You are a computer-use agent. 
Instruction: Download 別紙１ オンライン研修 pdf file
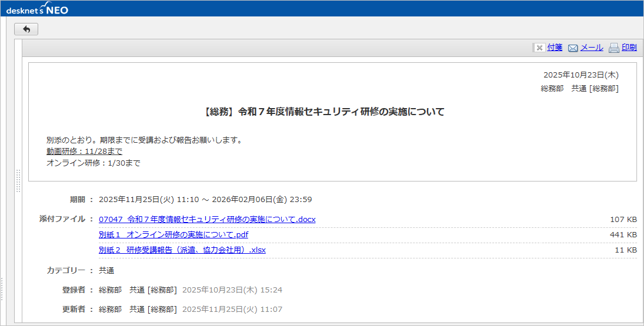pyautogui.click(x=173, y=234)
